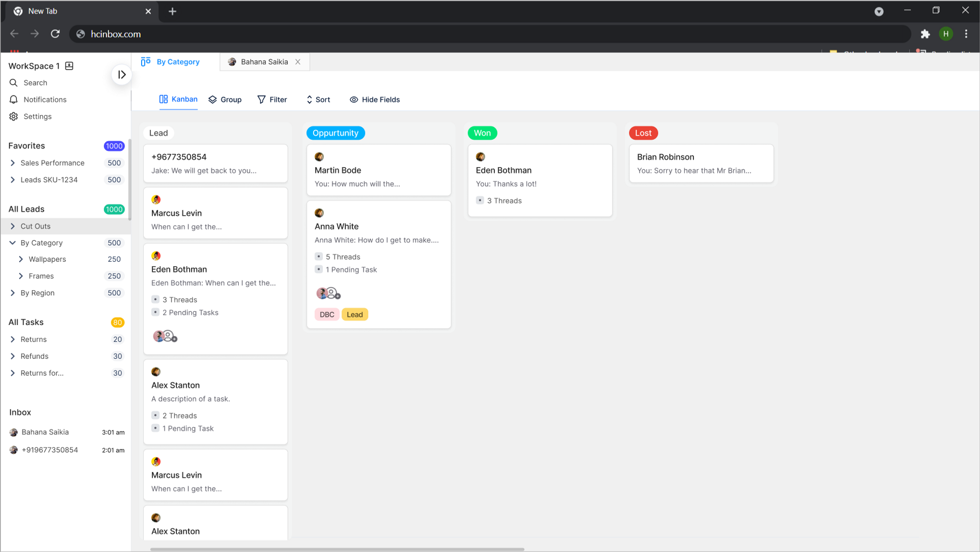
Task: Collapse the By Category tree item
Action: [x=13, y=243]
